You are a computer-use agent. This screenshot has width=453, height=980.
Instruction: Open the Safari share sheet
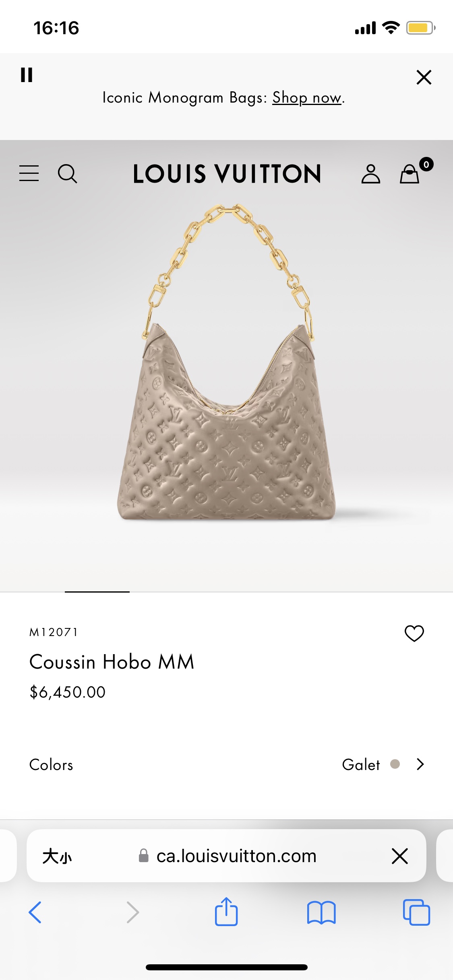tap(226, 911)
